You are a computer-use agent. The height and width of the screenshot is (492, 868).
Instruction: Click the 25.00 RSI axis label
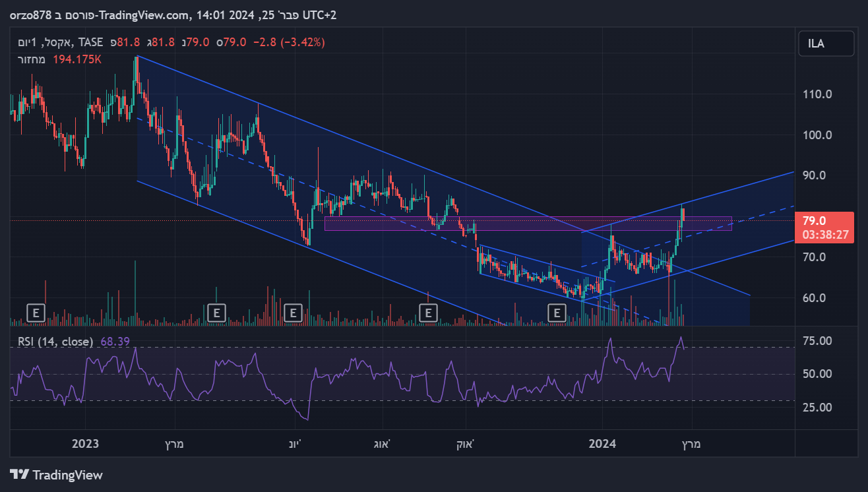(x=818, y=408)
